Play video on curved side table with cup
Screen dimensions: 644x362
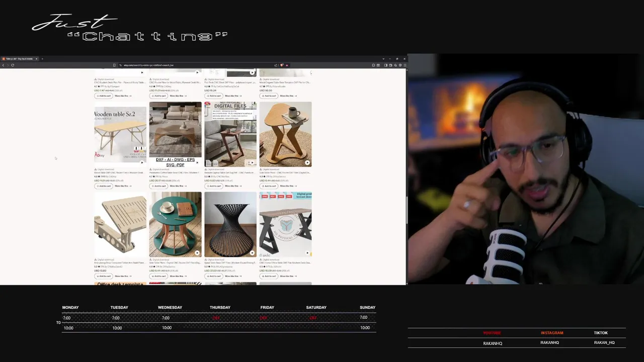click(307, 162)
